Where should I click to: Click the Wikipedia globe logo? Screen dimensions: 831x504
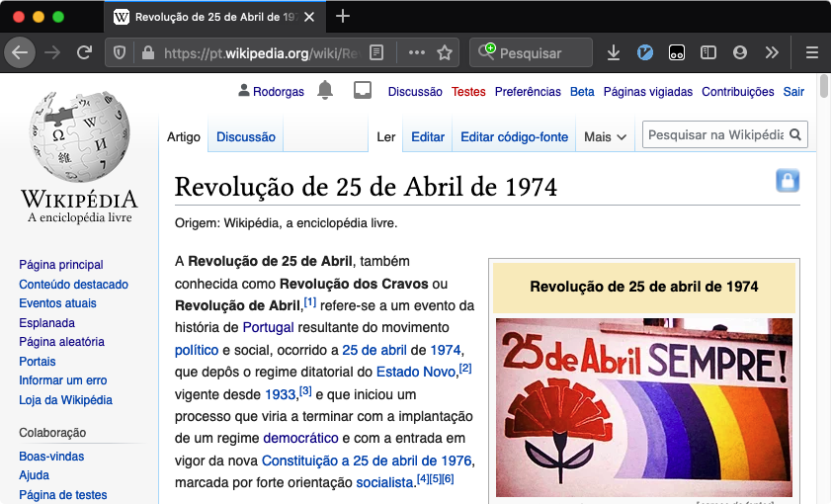[79, 136]
